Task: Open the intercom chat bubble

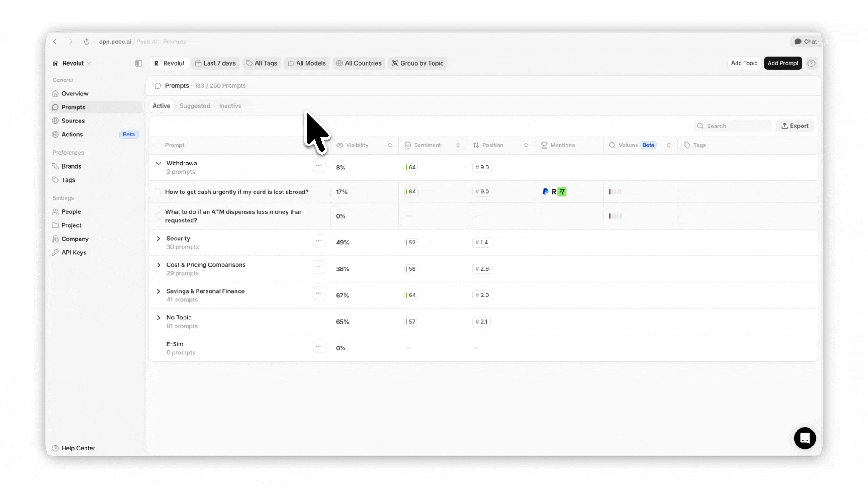Action: pyautogui.click(x=805, y=438)
